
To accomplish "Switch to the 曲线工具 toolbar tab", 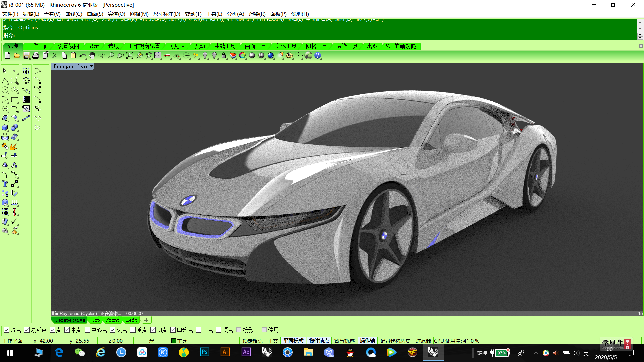I will click(225, 46).
